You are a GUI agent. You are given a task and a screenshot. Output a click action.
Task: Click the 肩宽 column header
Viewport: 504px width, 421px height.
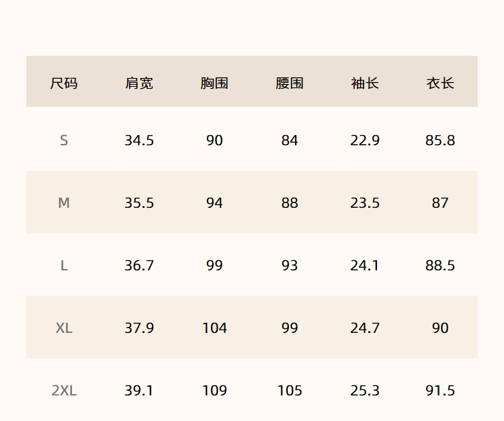click(x=139, y=83)
